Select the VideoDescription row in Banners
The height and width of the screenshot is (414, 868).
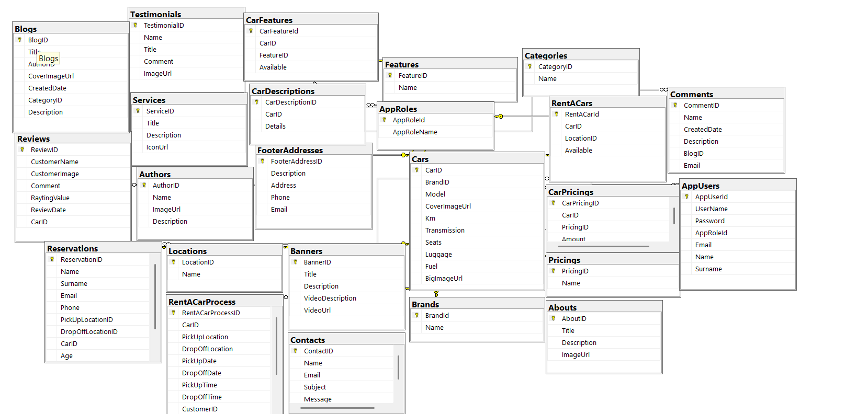[x=330, y=298]
